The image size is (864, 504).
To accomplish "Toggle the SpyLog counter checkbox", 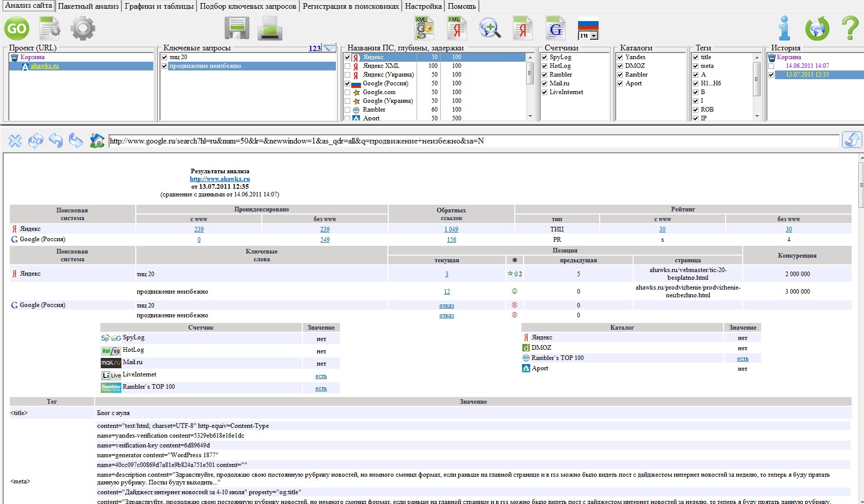I will (544, 57).
